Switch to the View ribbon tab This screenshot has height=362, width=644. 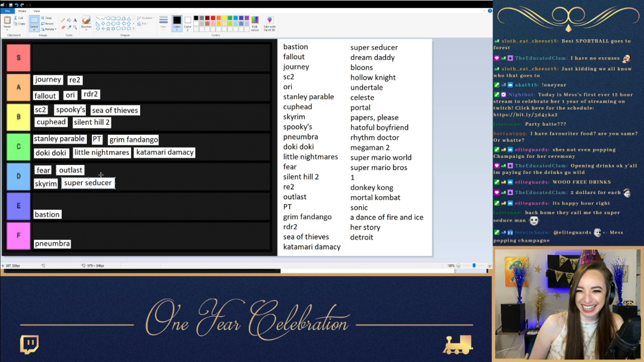[x=36, y=11]
